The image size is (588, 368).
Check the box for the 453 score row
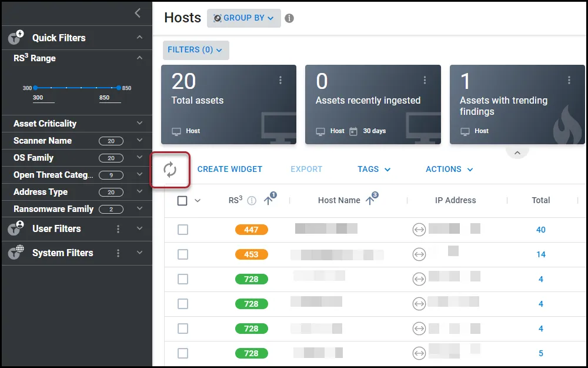tap(183, 254)
